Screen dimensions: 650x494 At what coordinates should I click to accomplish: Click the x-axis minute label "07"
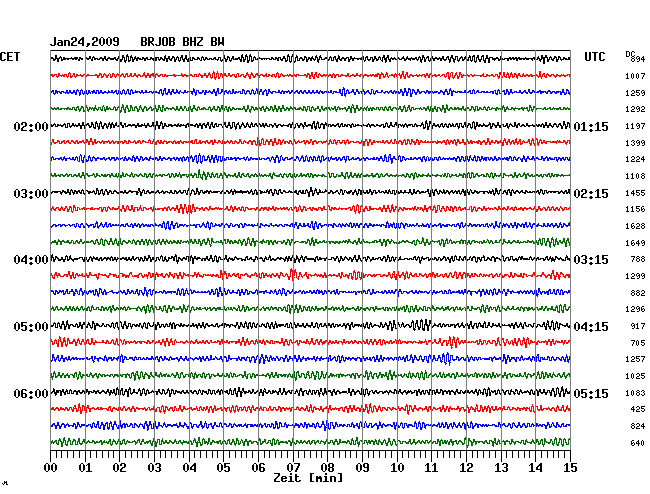[x=293, y=468]
